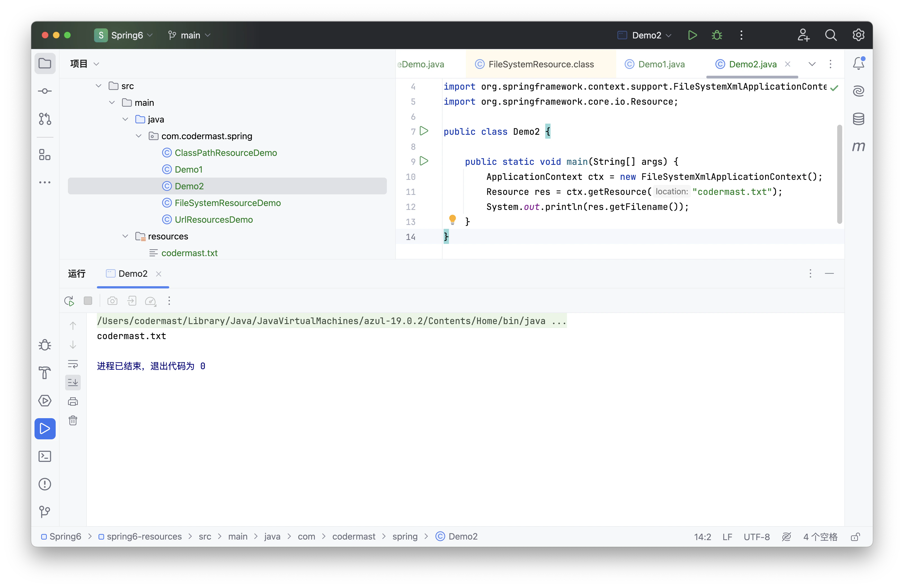This screenshot has width=904, height=588.
Task: Open the Maven tool window icon
Action: pos(858,146)
